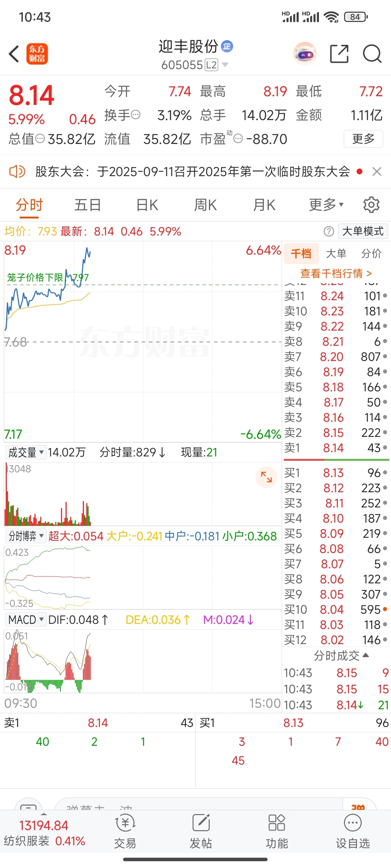The height and width of the screenshot is (868, 391).
Task: Tap the orange dot beside 买10 volume 595
Action: 385,609
